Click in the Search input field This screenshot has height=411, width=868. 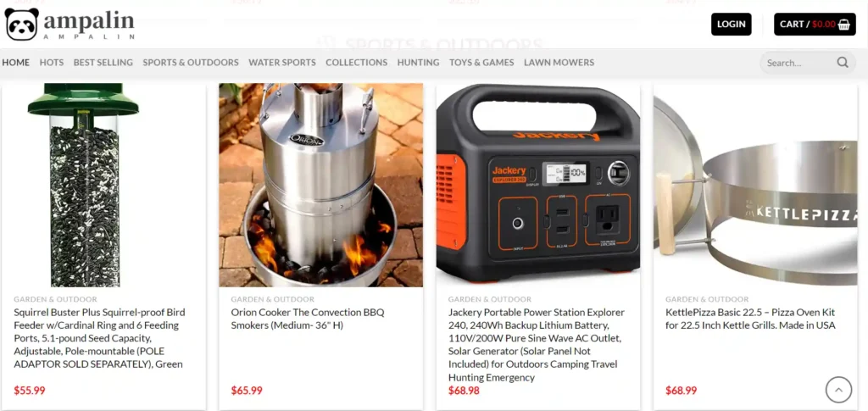point(798,63)
